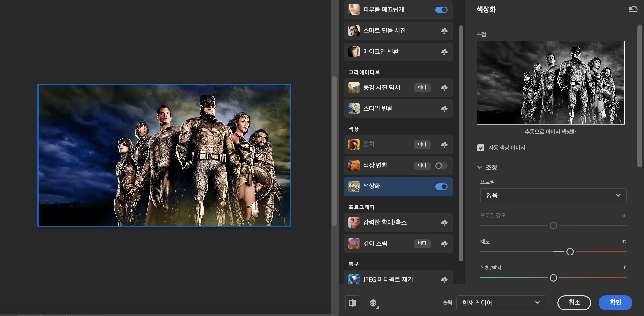The image size is (644, 316).
Task: Select the 색상화 filter item
Action: click(x=390, y=186)
